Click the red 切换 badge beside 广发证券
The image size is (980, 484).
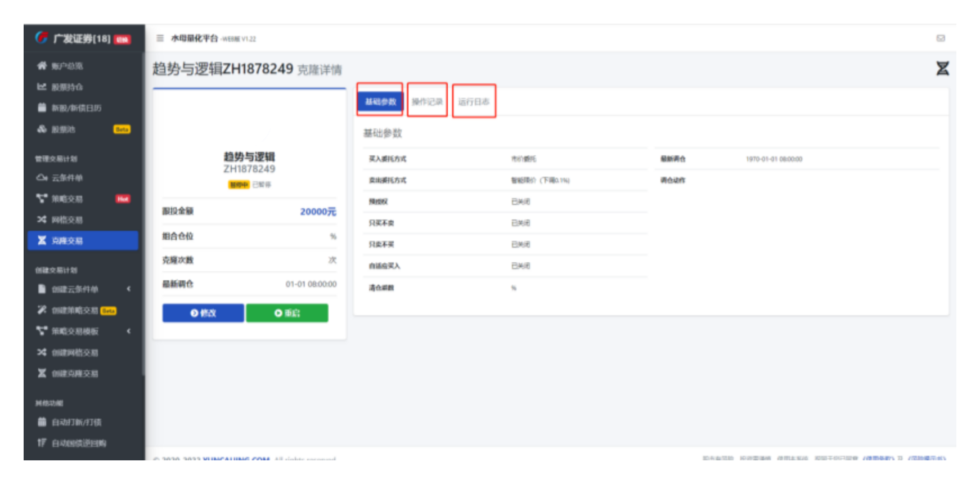coord(122,39)
